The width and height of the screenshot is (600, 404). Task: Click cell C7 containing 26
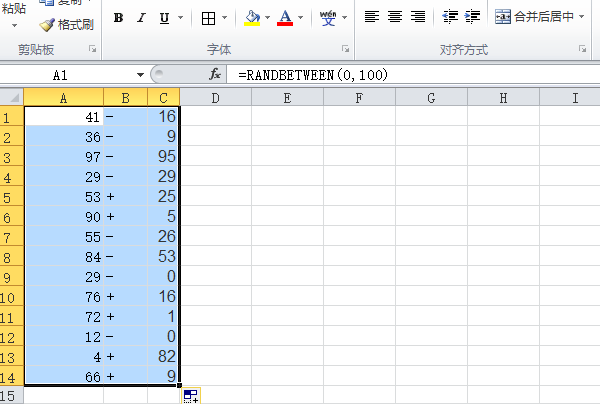[x=163, y=236]
